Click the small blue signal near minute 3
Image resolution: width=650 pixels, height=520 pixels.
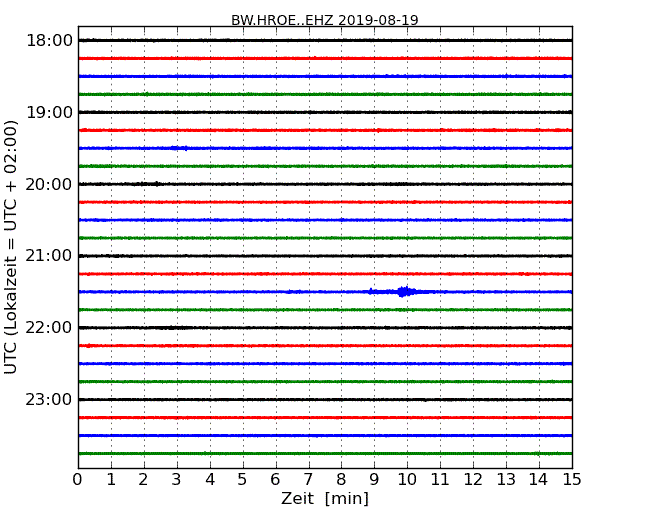tap(179, 148)
